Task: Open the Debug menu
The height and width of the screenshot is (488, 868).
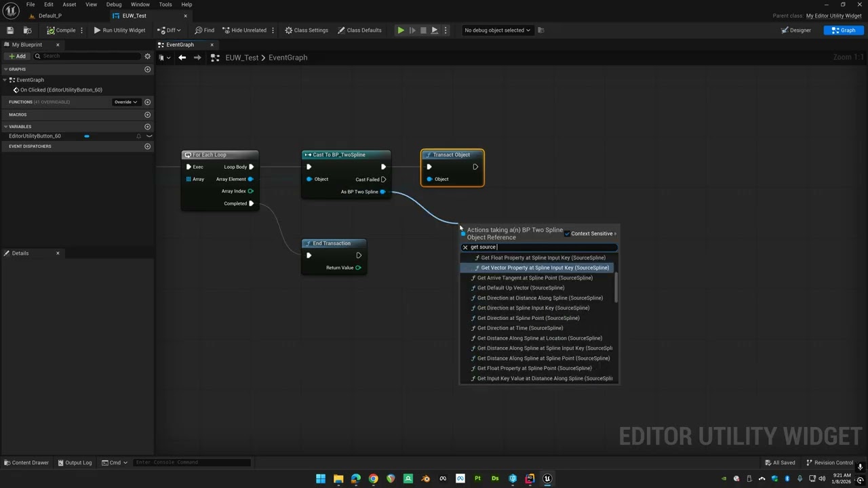Action: tap(114, 4)
